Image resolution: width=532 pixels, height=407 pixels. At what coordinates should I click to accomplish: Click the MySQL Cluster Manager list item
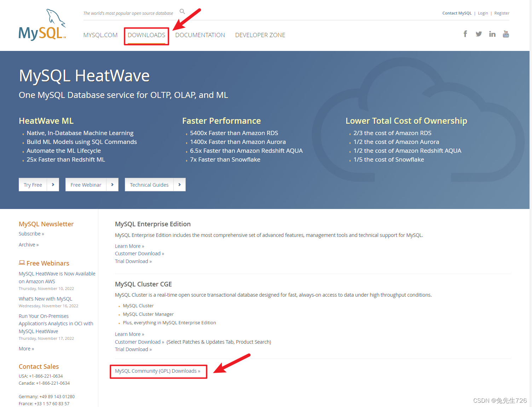pos(148,314)
